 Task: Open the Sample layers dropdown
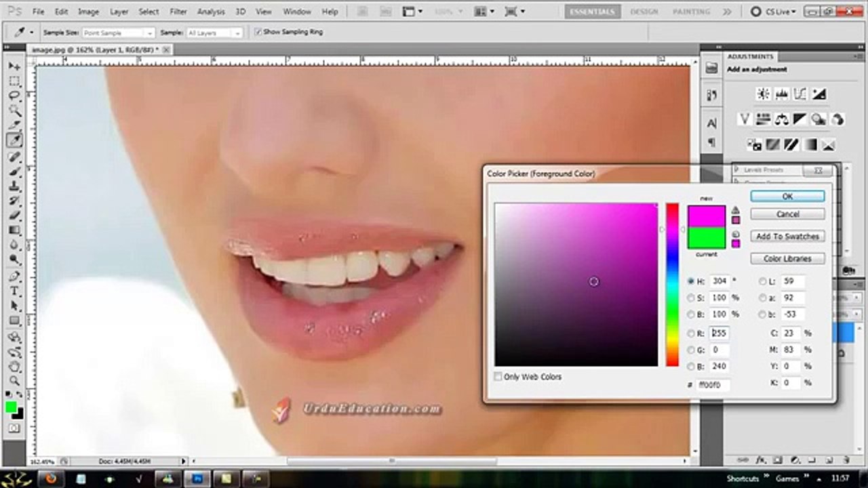214,33
